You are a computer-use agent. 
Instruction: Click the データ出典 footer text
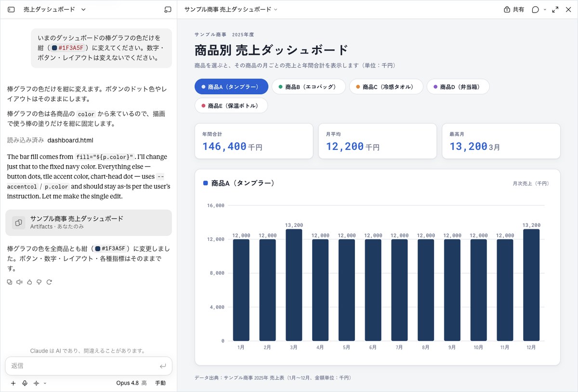coord(273,378)
